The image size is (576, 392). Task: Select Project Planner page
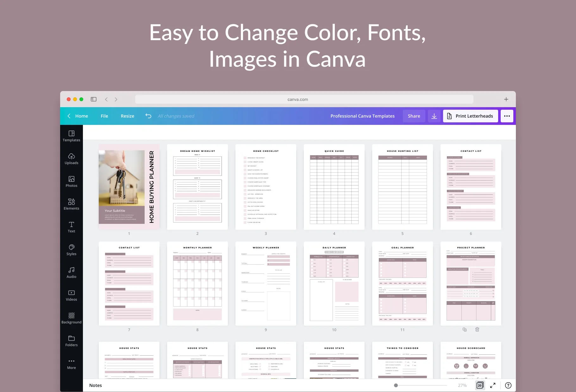(x=471, y=284)
